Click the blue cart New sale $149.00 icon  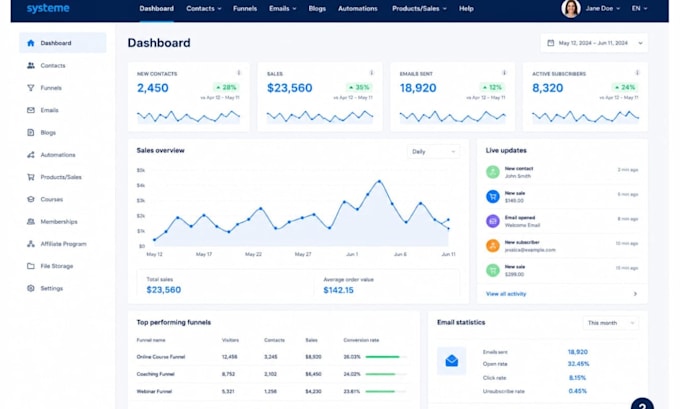click(x=493, y=196)
